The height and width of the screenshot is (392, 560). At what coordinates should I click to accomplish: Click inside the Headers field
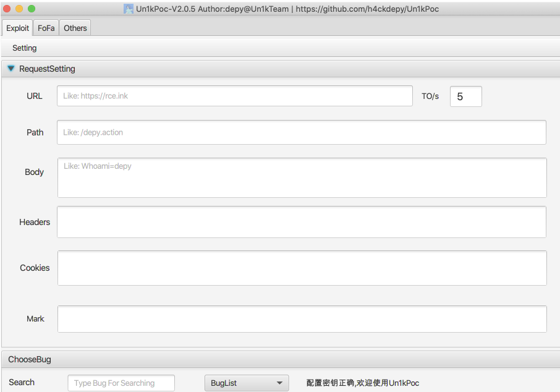coord(302,222)
